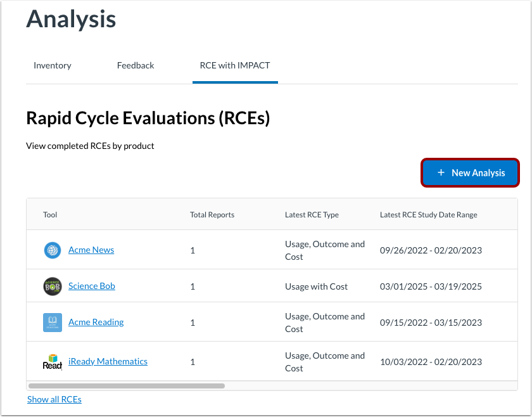The height and width of the screenshot is (417, 532).
Task: Click the Analysis page title
Action: tap(71, 18)
